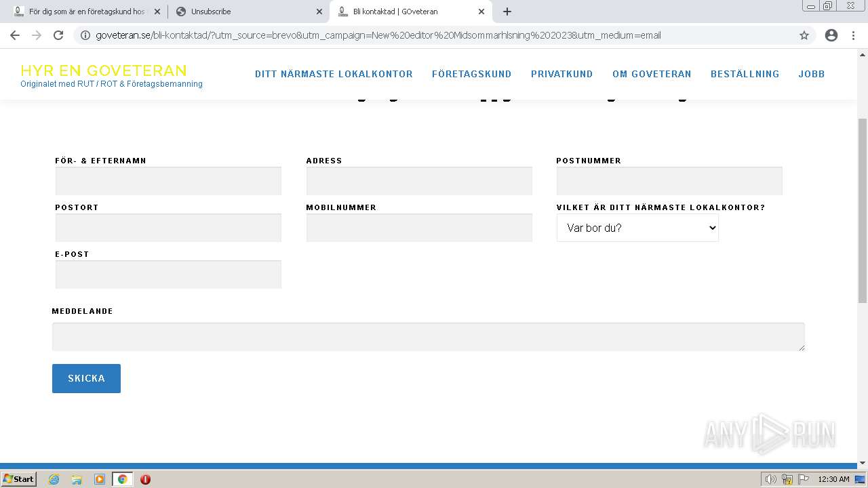Submit the form with the Skicka button
Image resolution: width=868 pixels, height=488 pixels.
tap(86, 378)
